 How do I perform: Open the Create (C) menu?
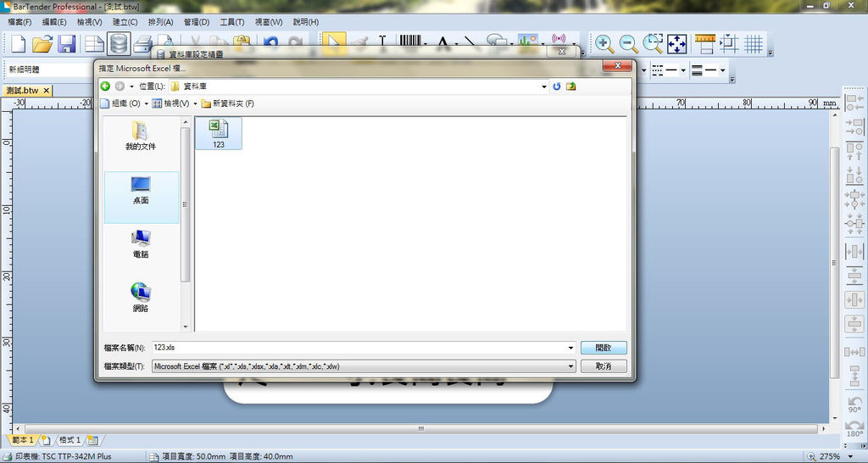click(125, 22)
